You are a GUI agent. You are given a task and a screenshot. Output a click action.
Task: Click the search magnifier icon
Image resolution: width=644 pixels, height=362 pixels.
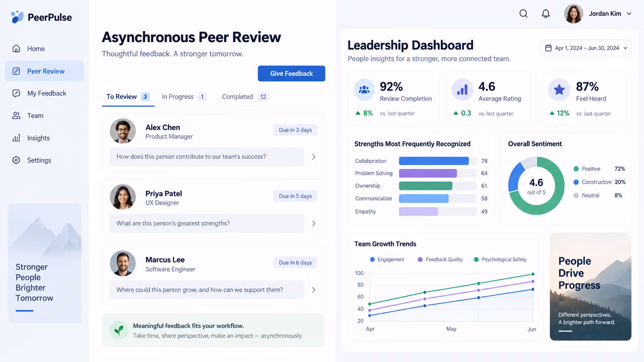click(x=524, y=14)
